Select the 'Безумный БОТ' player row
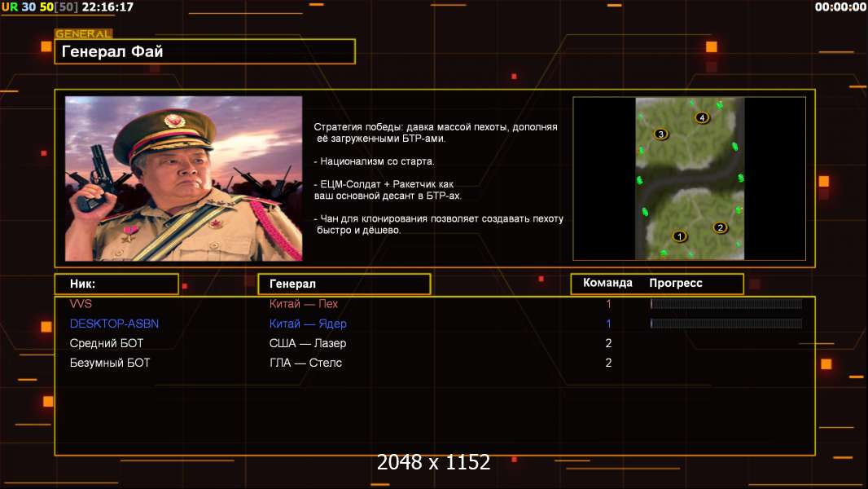Image resolution: width=868 pixels, height=489 pixels. pos(435,363)
